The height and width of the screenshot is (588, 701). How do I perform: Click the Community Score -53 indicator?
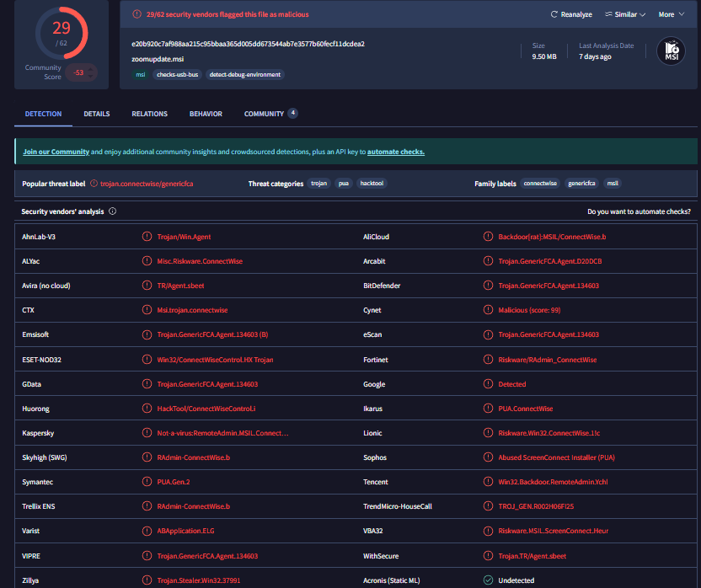(82, 73)
